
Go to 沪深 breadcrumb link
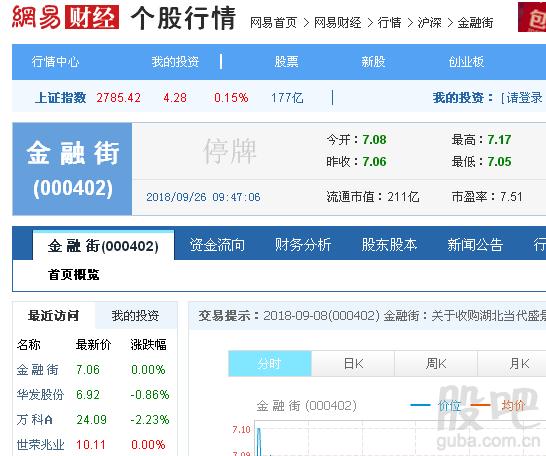pos(429,23)
